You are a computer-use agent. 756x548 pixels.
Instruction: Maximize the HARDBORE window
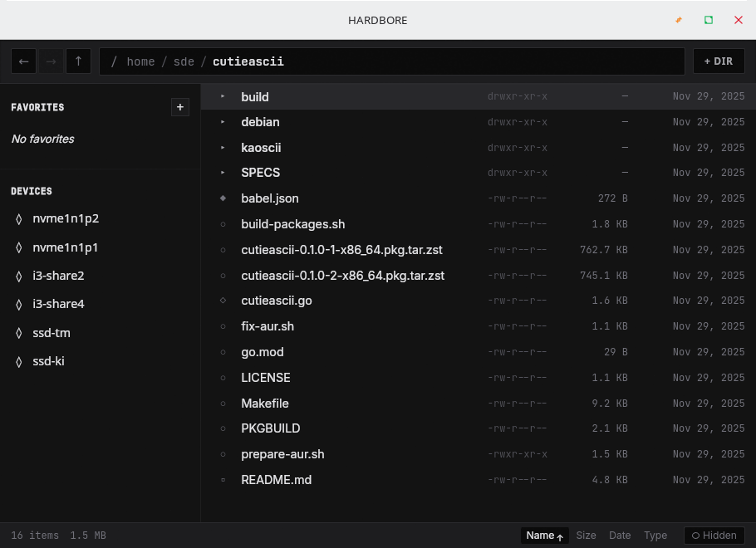tap(709, 20)
